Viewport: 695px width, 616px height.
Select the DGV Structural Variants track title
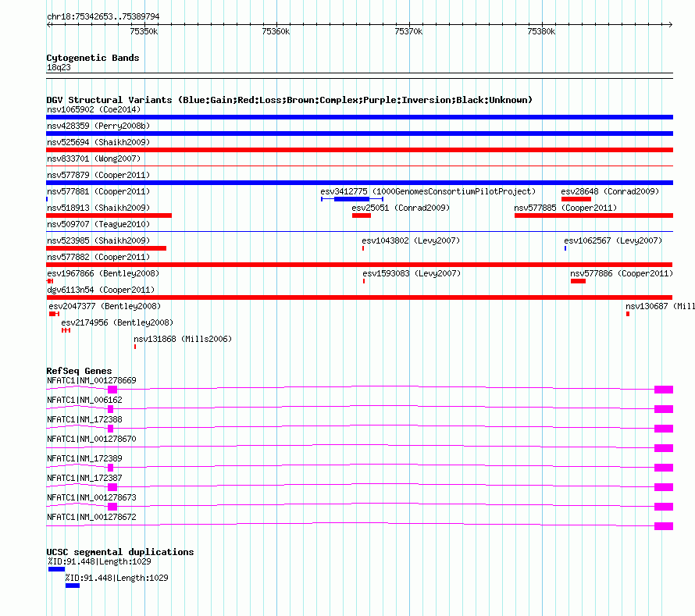point(290,100)
